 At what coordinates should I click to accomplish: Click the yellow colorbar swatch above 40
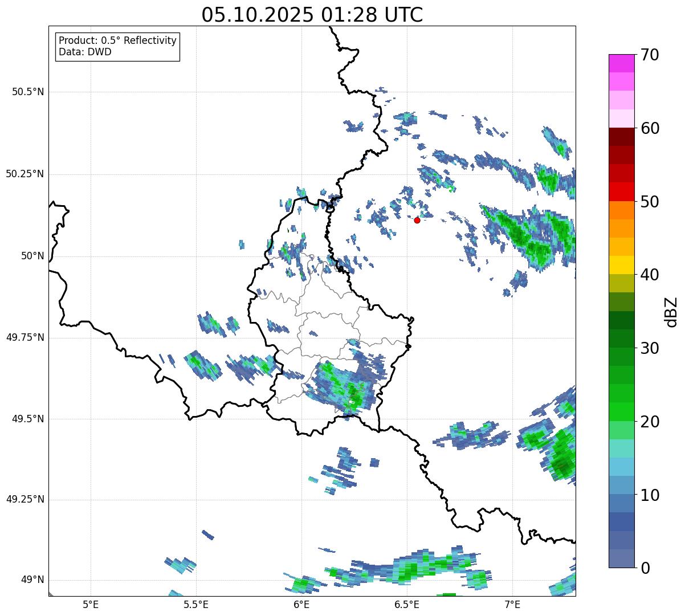[622, 265]
